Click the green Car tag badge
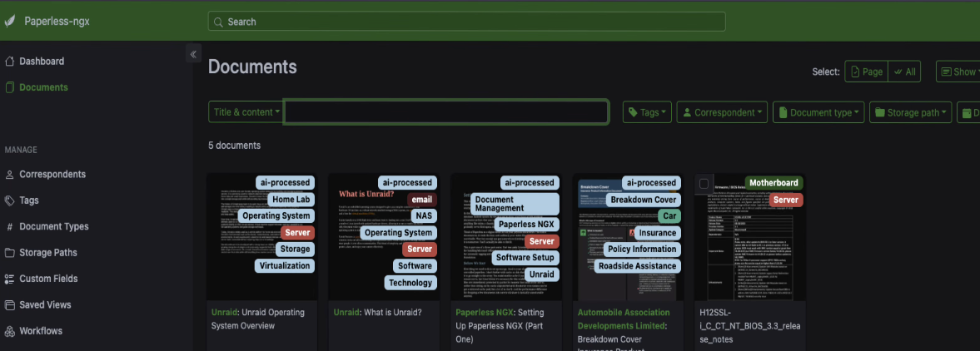This screenshot has width=980, height=351. pos(669,216)
